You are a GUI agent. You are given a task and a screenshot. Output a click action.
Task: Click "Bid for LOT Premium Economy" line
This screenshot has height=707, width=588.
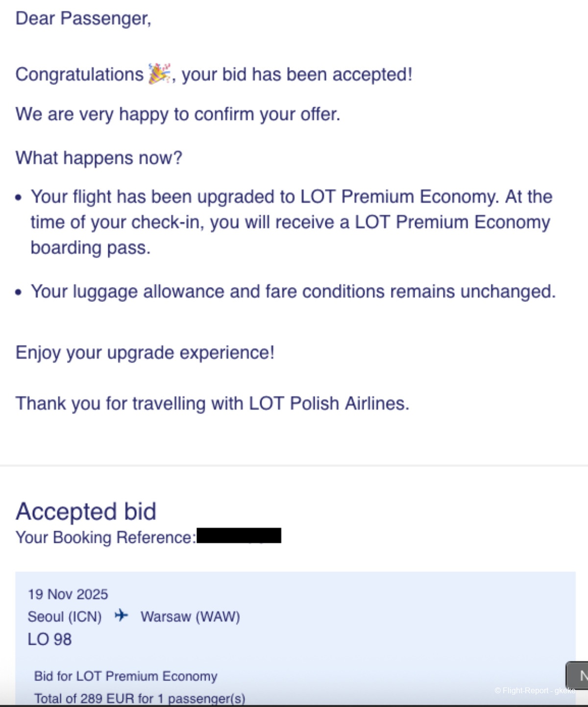tap(125, 676)
